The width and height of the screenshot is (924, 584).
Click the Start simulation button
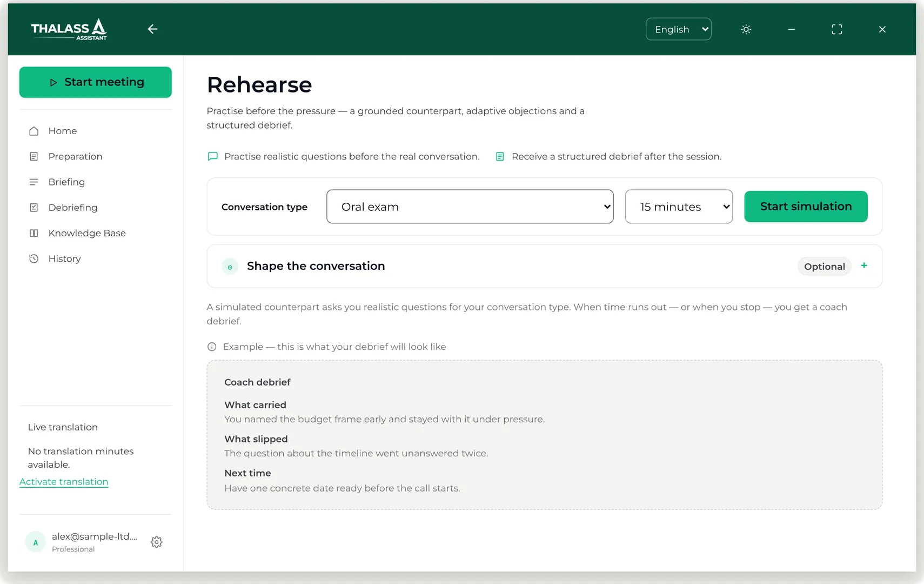coord(806,207)
